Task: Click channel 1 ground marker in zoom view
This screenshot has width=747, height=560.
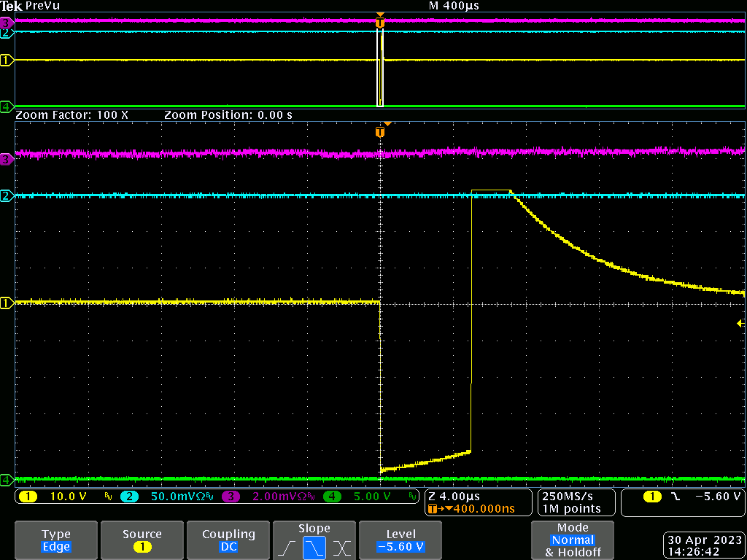Action: [7, 303]
